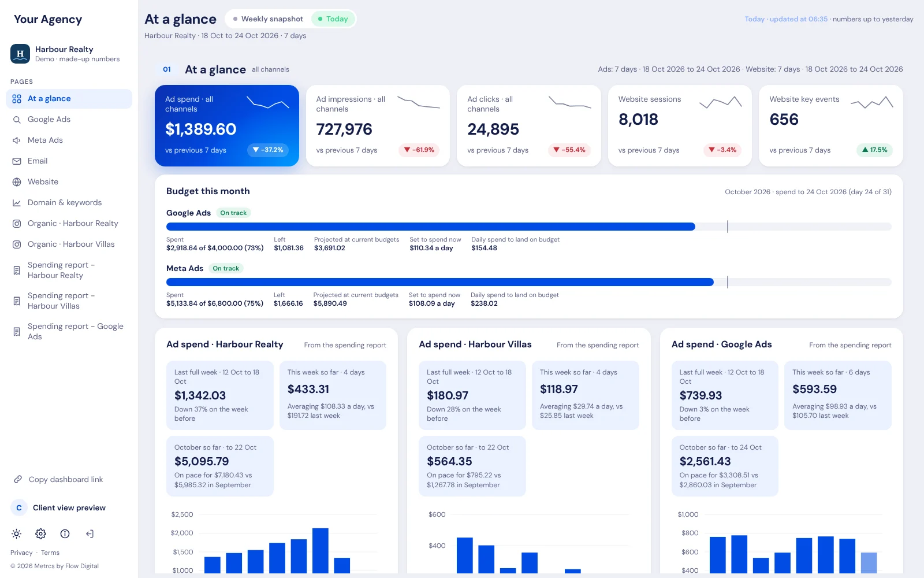Click the Organic Harbour Realty Instagram icon

(17, 224)
